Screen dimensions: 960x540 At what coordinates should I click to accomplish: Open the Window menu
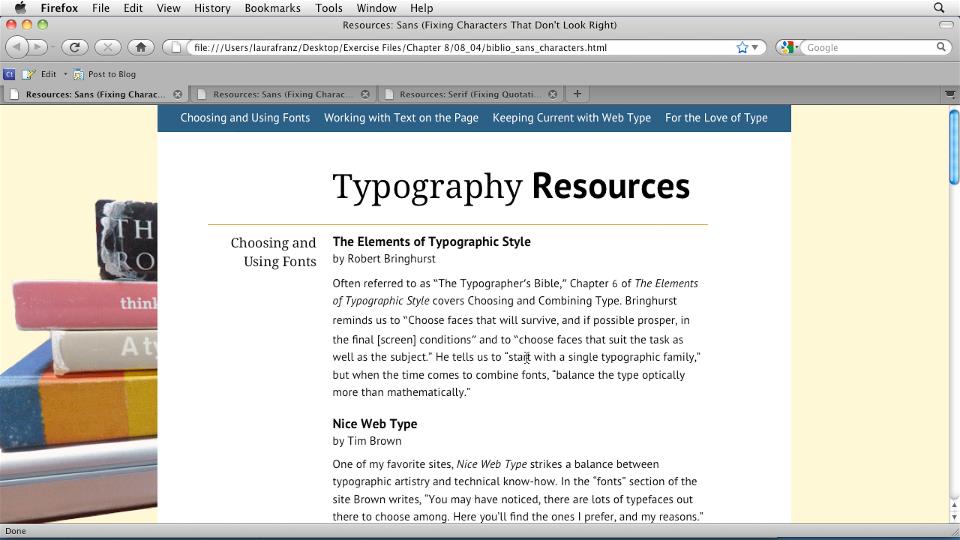(376, 8)
